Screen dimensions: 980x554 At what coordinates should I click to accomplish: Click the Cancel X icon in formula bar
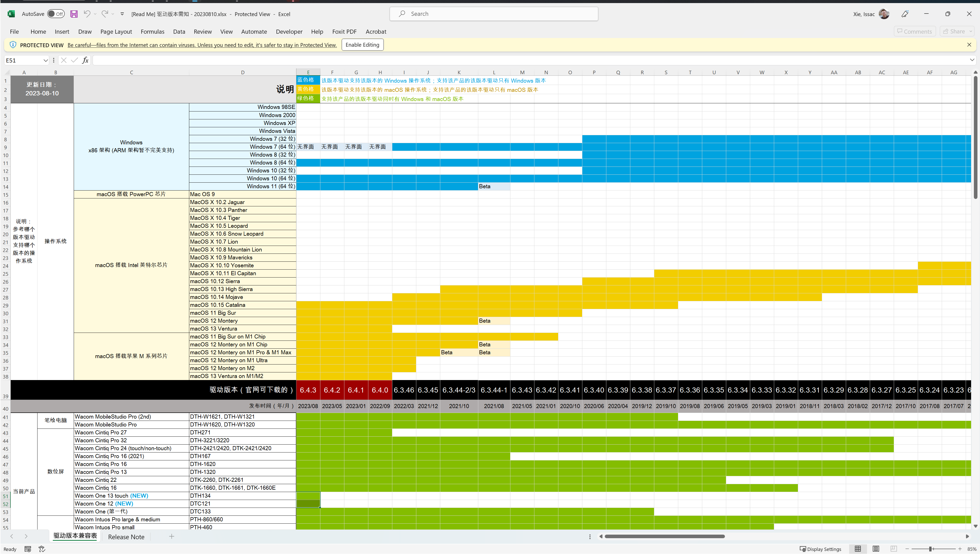(x=64, y=60)
